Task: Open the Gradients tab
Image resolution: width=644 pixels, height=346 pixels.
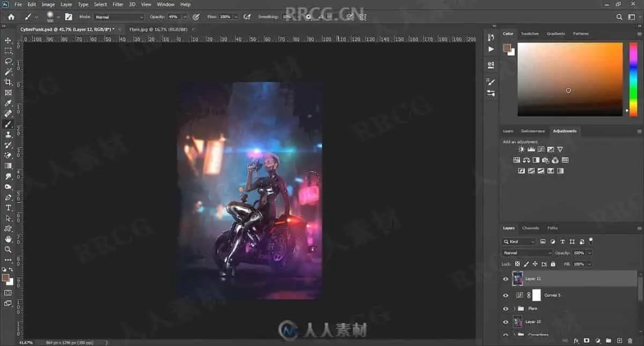Action: [555, 34]
